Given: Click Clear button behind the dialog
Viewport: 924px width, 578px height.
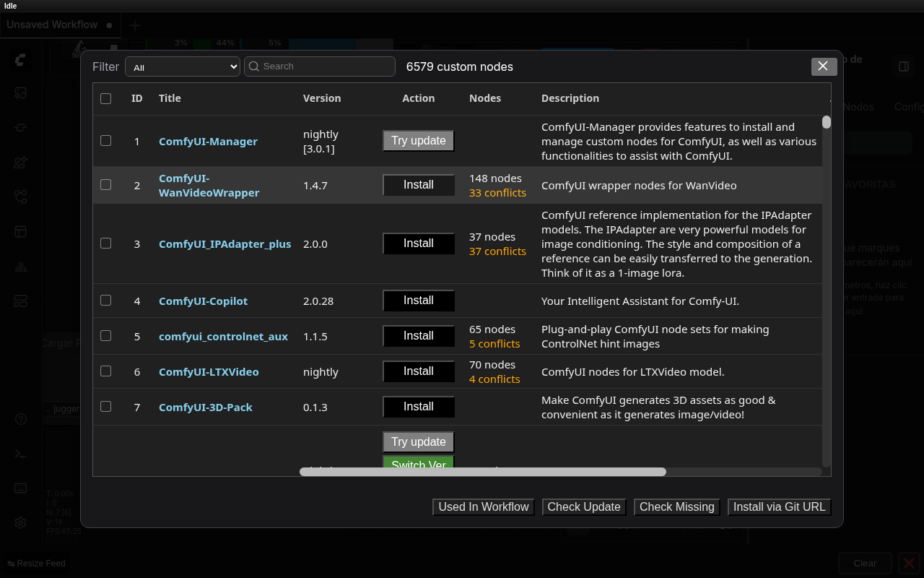Looking at the screenshot, I should tap(865, 564).
